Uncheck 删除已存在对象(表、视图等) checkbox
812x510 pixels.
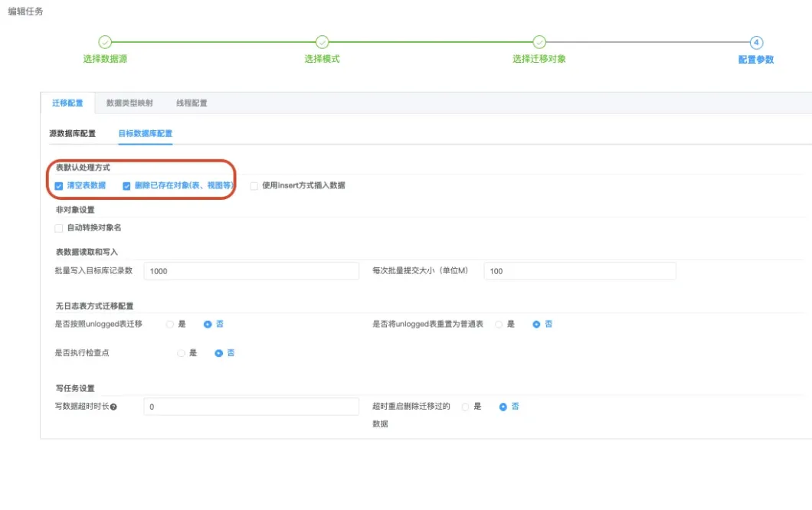point(126,186)
